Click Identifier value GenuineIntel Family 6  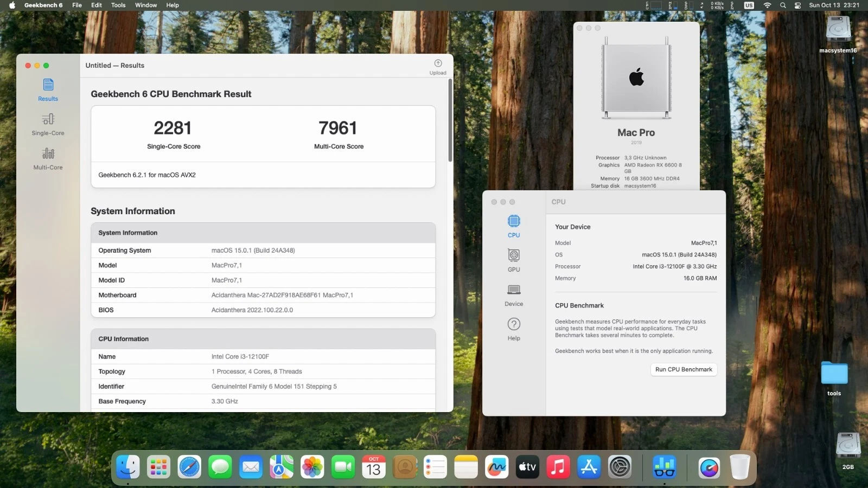(274, 387)
